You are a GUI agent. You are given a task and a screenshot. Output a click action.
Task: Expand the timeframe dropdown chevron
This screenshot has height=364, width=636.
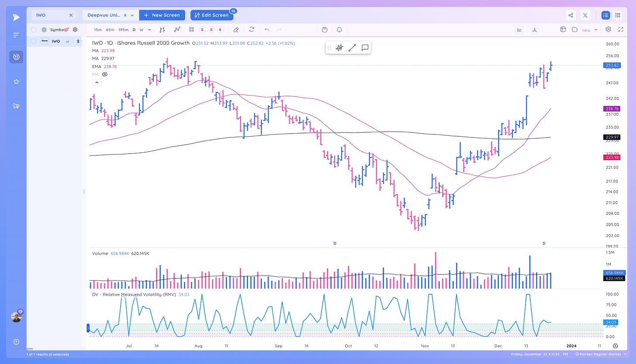[x=149, y=30]
